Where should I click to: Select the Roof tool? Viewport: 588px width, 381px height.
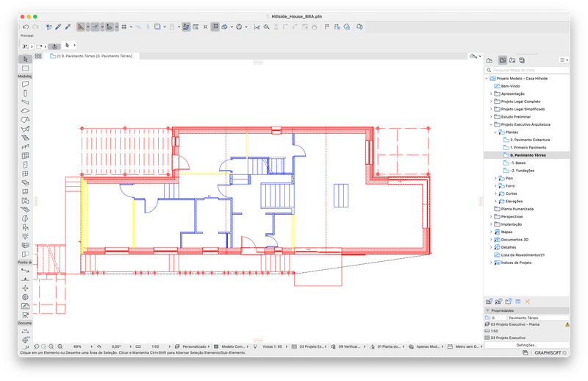[25, 120]
